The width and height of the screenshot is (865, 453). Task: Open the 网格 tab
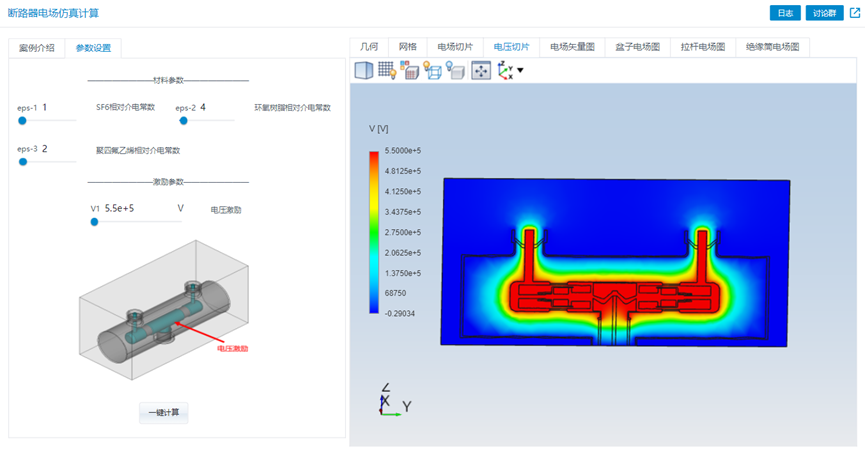tap(408, 47)
